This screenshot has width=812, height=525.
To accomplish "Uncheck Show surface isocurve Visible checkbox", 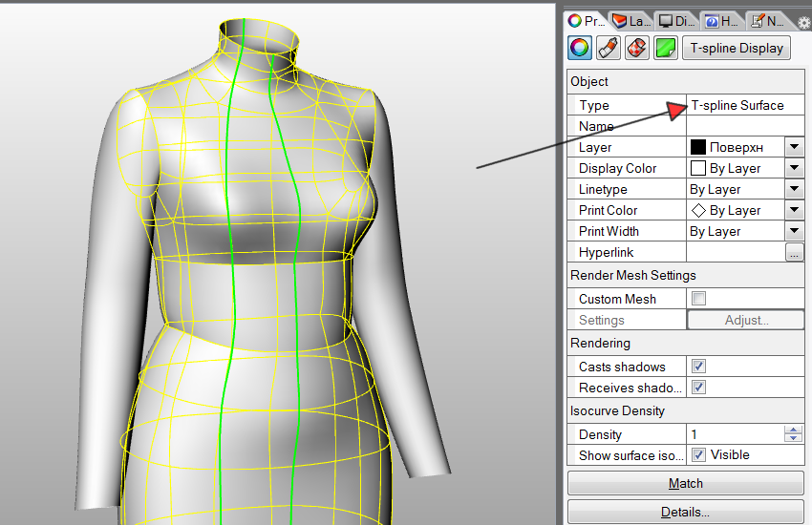I will click(698, 455).
